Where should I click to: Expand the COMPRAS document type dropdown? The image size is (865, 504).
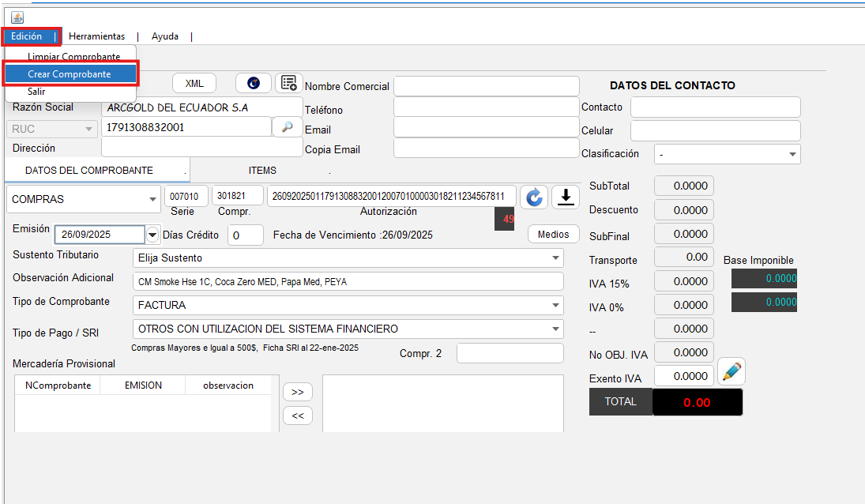[152, 200]
